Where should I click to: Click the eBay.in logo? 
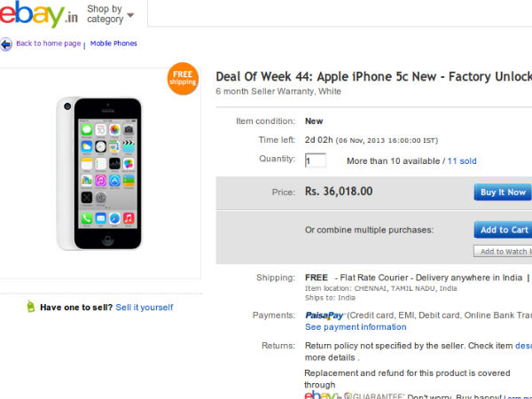click(39, 14)
